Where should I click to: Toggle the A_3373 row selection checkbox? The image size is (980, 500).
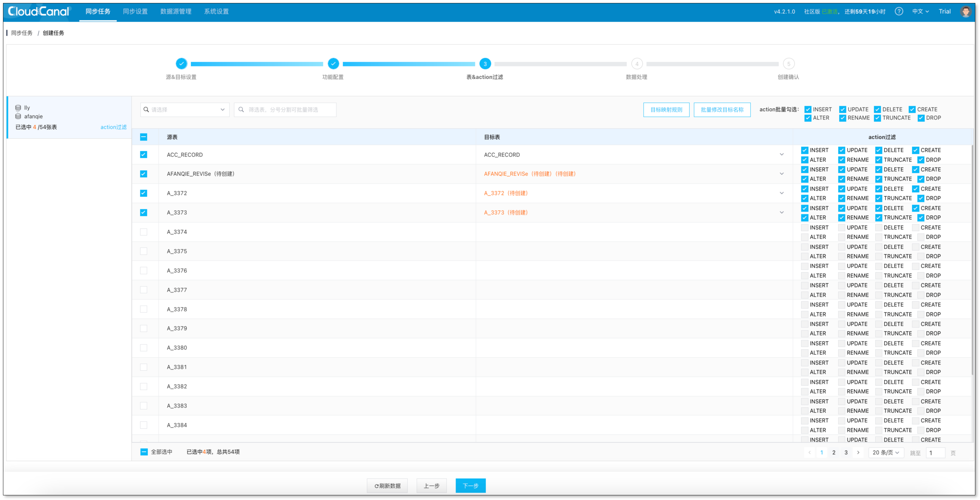tap(144, 212)
